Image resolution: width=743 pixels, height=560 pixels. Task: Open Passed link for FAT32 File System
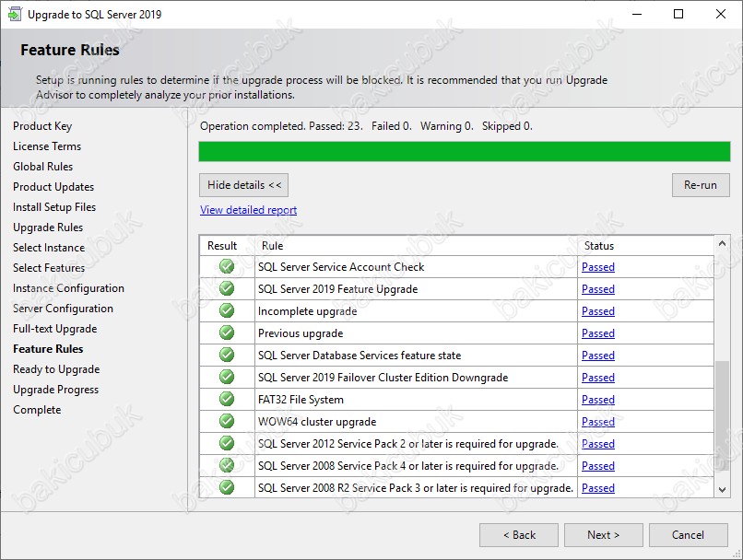tap(598, 400)
